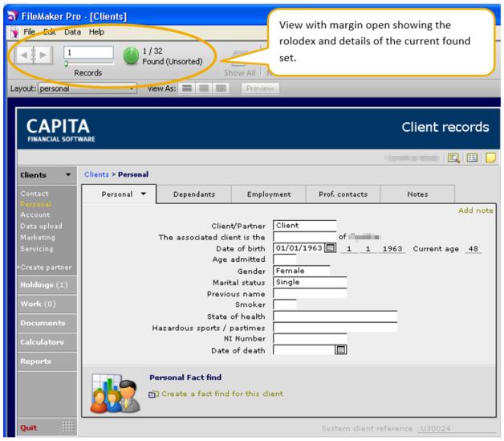Click the FileMaker Pro title bar icon
The width and height of the screenshot is (504, 441).
point(13,16)
